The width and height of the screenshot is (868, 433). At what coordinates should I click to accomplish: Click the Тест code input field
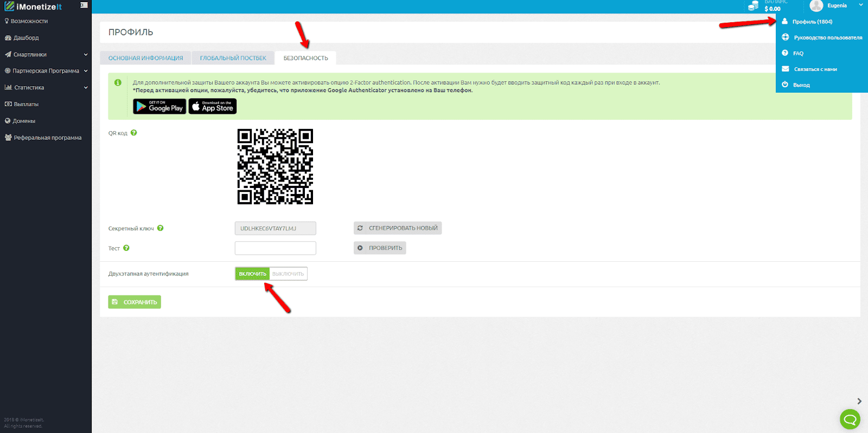pyautogui.click(x=275, y=248)
